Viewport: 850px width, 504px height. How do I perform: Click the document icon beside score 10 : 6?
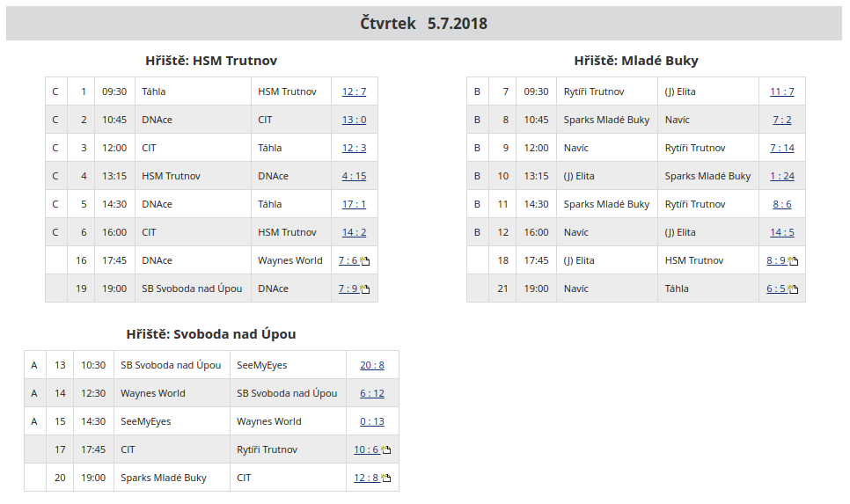click(385, 450)
